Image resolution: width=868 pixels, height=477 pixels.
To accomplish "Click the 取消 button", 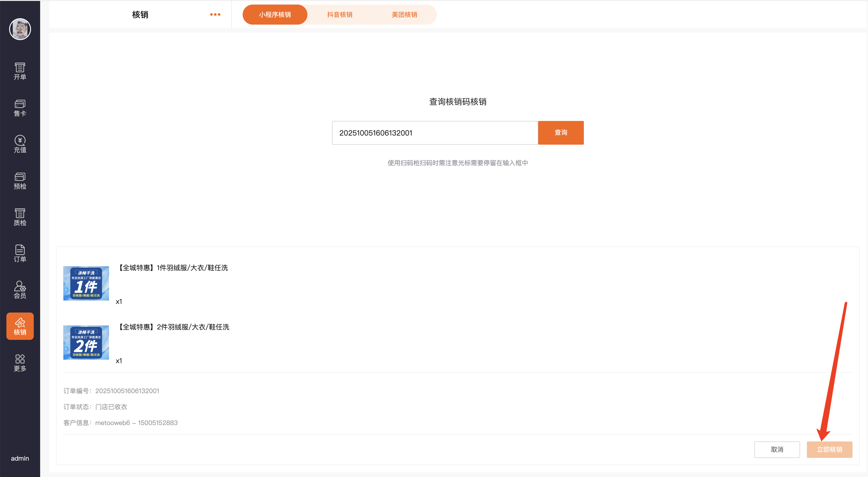I will [777, 449].
